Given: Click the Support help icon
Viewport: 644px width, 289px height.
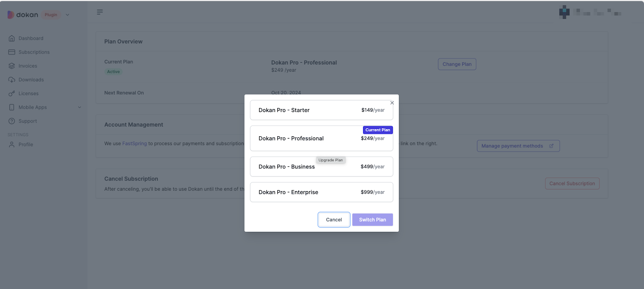Looking at the screenshot, I should tap(12, 121).
